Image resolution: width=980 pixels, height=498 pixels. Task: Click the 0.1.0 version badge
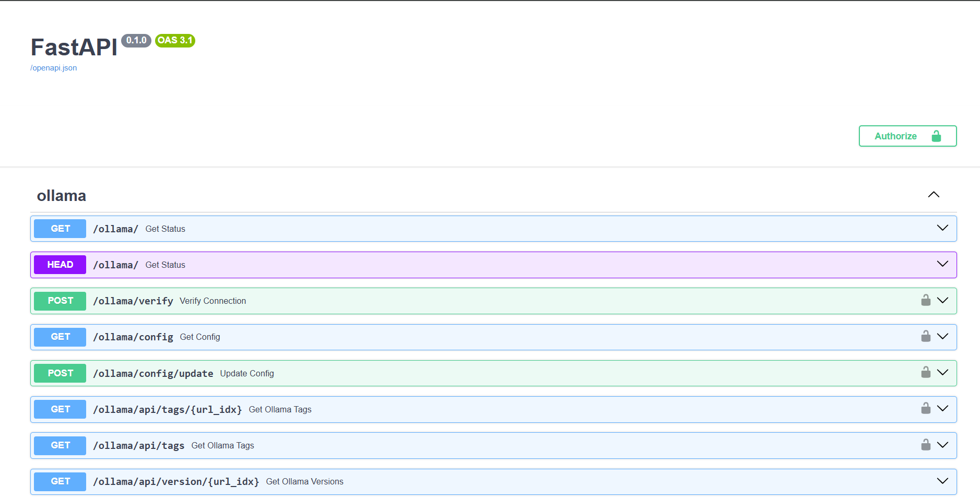pyautogui.click(x=136, y=40)
